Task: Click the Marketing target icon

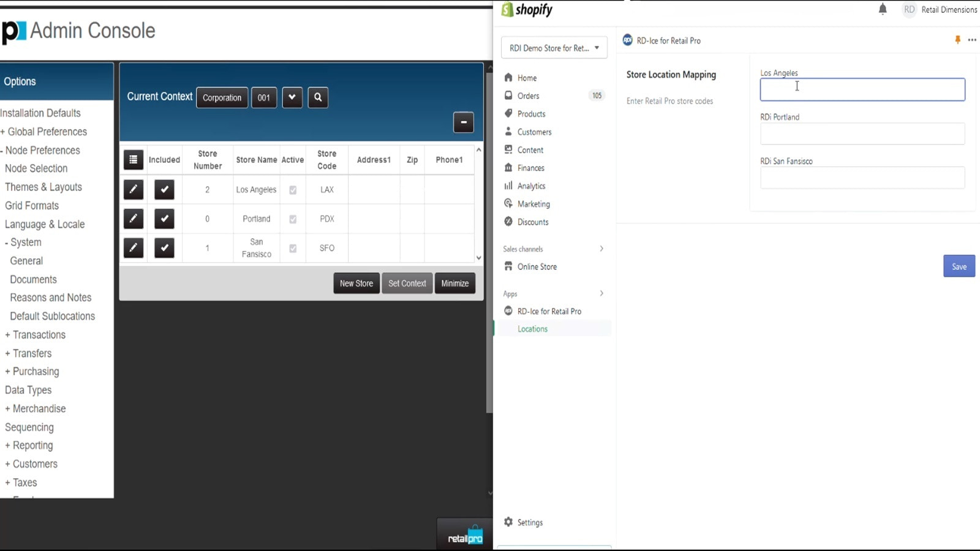Action: (x=508, y=203)
